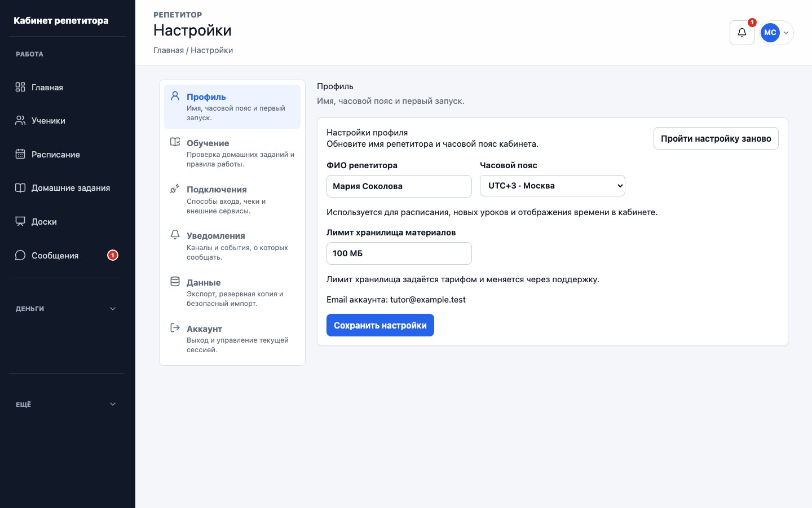Open Доски from the sidebar
Image resolution: width=812 pixels, height=508 pixels.
tap(67, 221)
